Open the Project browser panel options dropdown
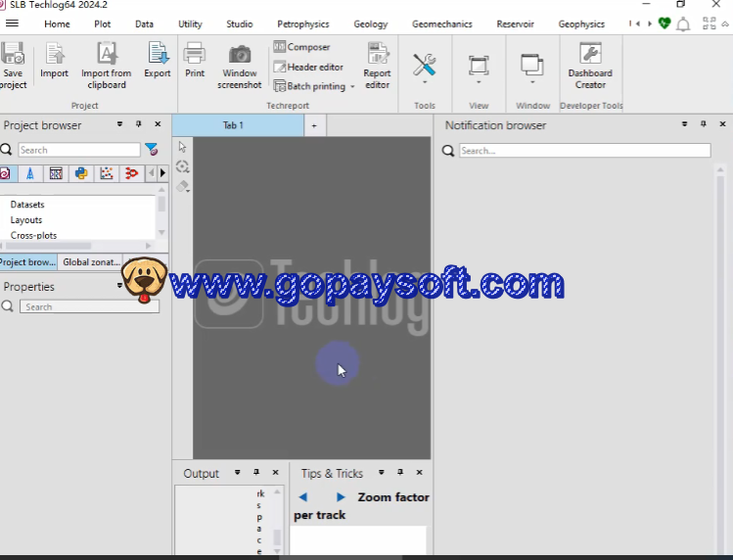The image size is (733, 560). point(119,124)
